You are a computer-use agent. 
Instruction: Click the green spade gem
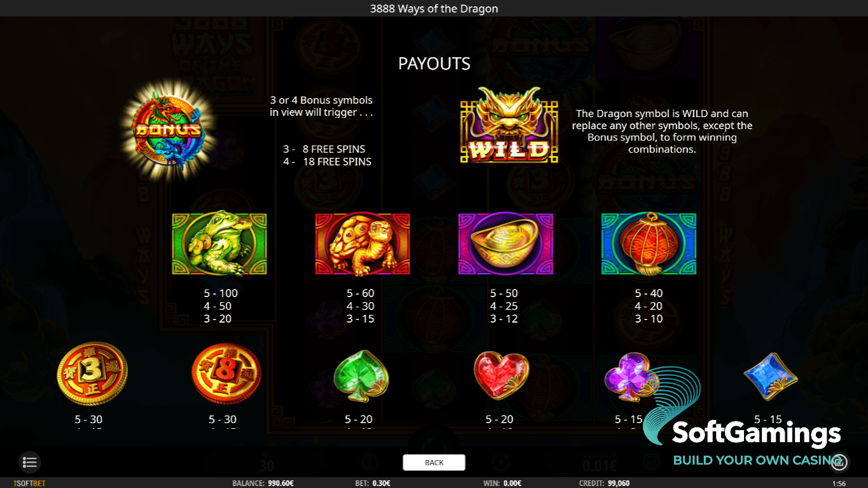(361, 375)
